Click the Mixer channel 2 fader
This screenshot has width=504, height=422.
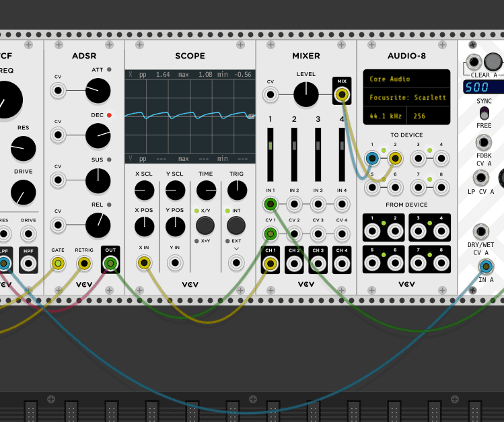point(294,155)
